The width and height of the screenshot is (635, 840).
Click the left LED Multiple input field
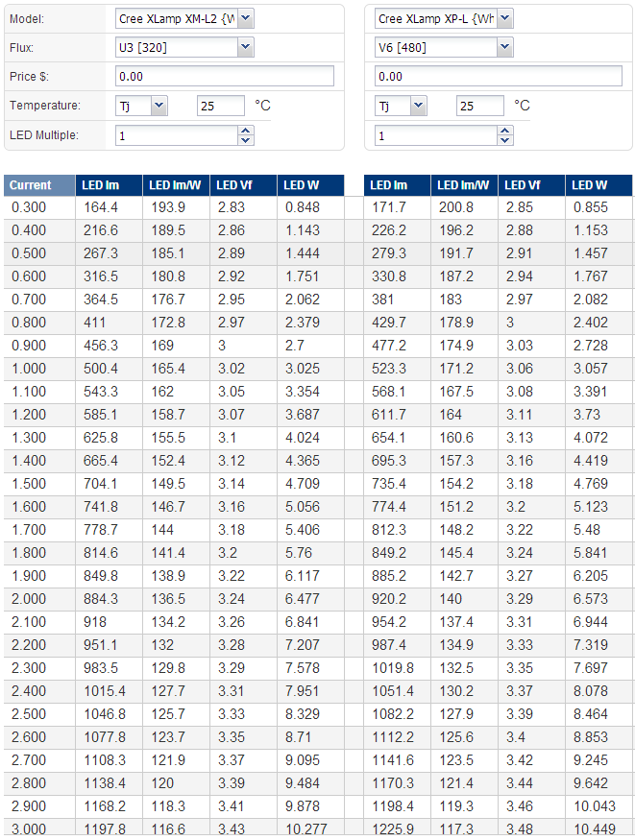pyautogui.click(x=175, y=135)
